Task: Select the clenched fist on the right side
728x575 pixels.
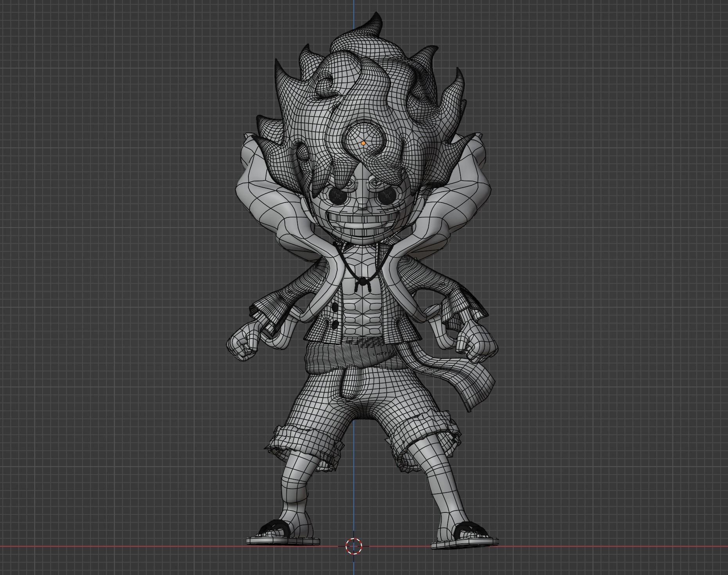Action: [478, 342]
